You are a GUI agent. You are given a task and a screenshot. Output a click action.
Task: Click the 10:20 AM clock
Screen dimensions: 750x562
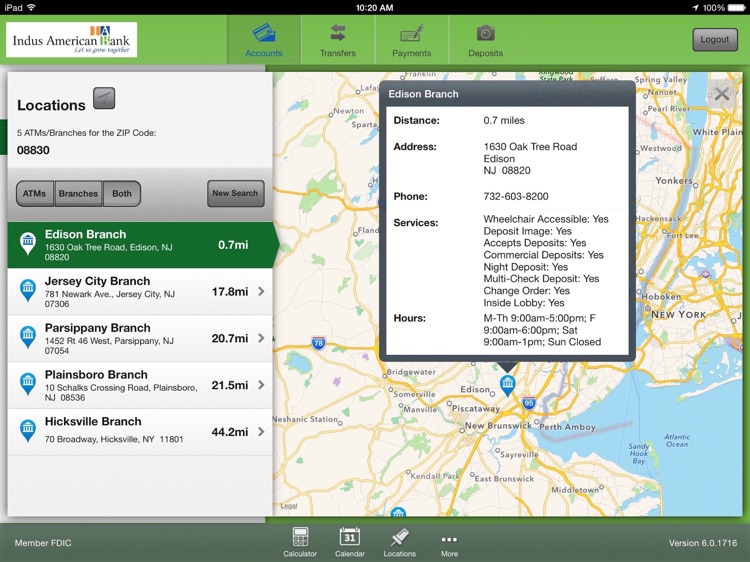(x=375, y=8)
